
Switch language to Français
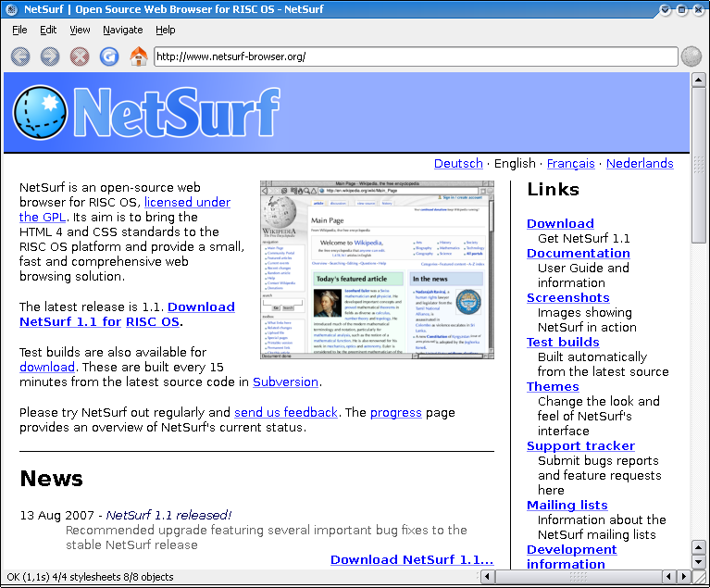(x=570, y=164)
